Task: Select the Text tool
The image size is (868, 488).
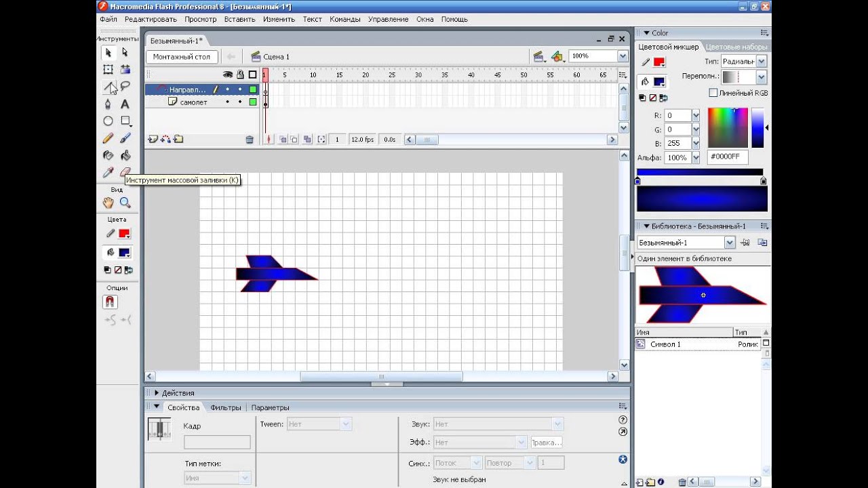Action: (125, 104)
